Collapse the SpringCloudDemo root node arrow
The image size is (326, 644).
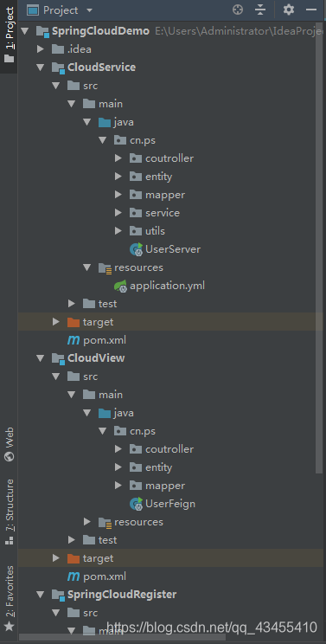pos(24,31)
